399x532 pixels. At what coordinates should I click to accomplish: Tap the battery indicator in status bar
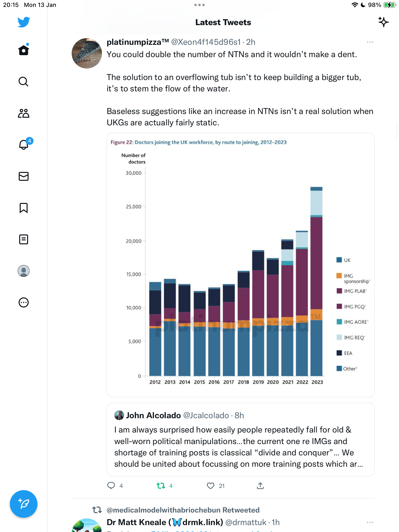pyautogui.click(x=389, y=5)
